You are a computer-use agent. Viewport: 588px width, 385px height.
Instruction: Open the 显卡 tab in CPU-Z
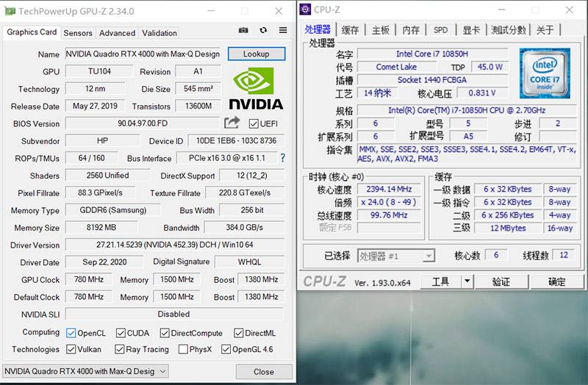point(471,30)
